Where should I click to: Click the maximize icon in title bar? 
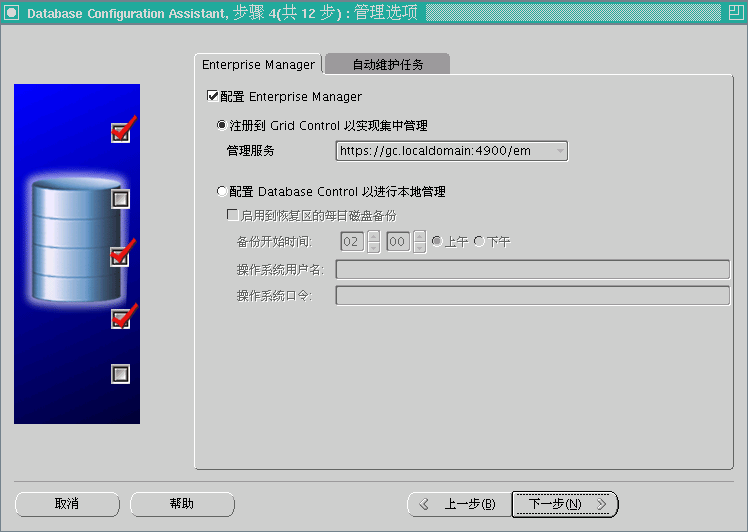tap(736, 12)
